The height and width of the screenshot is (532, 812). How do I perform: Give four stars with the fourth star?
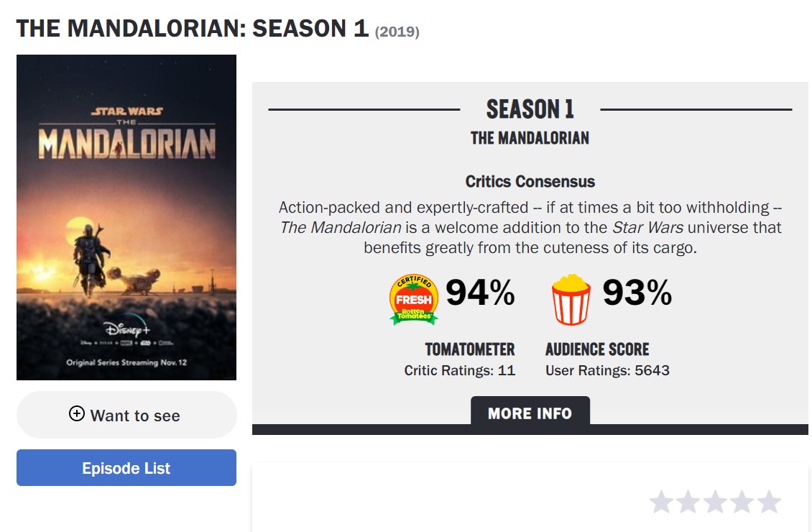pos(742,502)
